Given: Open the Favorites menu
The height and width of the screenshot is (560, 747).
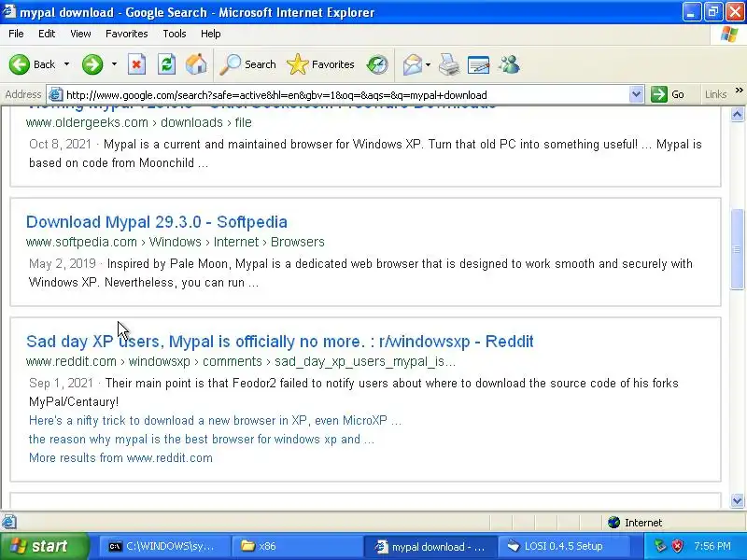Looking at the screenshot, I should tap(127, 34).
